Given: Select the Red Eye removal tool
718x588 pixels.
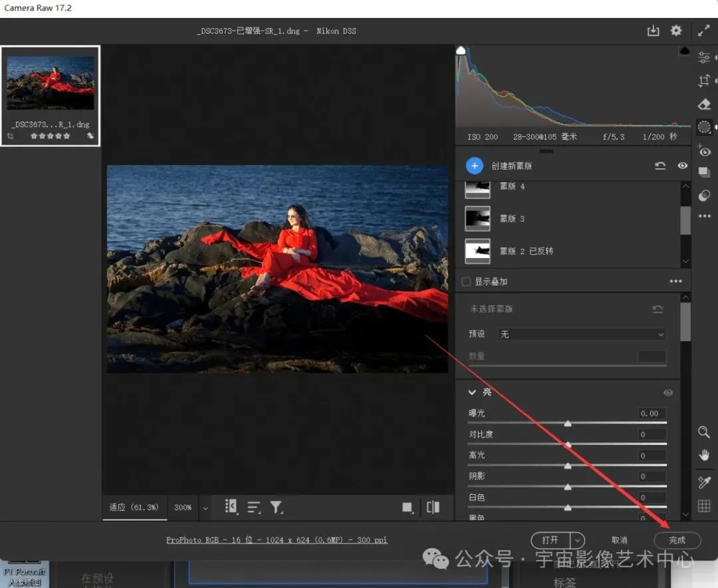Looking at the screenshot, I should pyautogui.click(x=704, y=150).
